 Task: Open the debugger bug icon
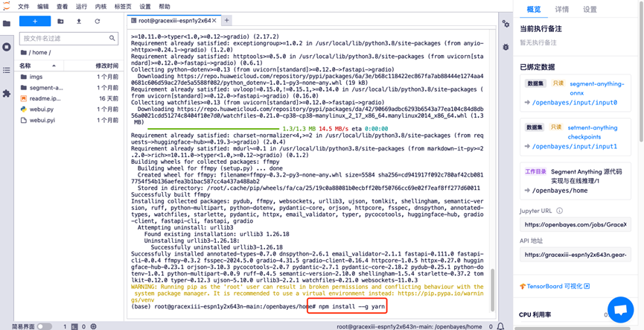point(506,47)
